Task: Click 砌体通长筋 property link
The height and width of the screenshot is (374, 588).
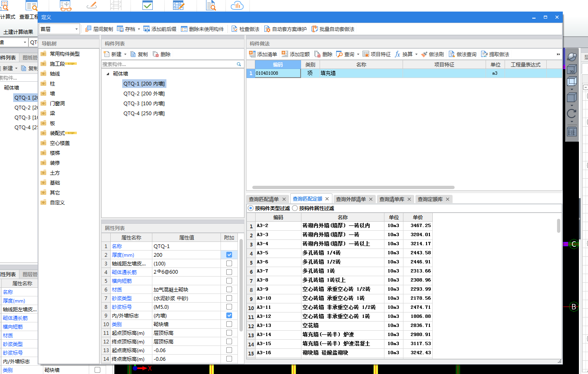Action: click(124, 272)
